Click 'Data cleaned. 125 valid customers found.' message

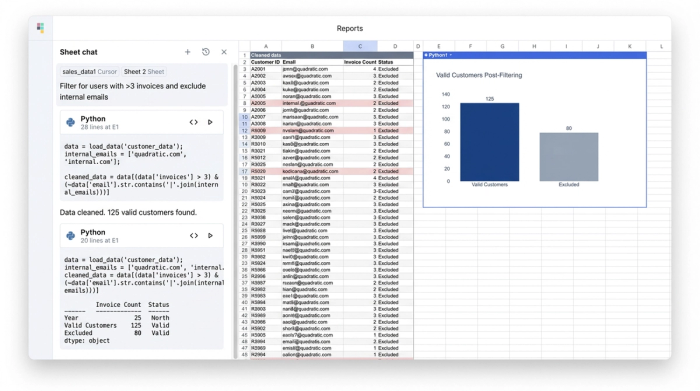128,212
